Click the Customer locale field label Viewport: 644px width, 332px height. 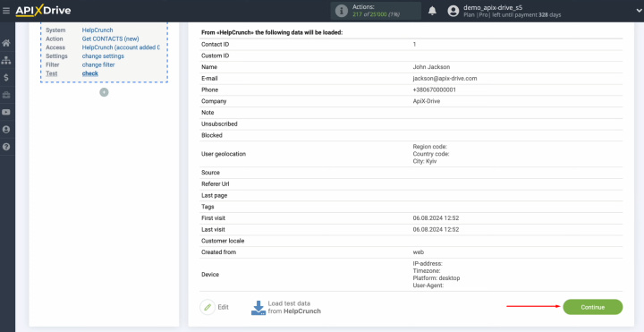[x=223, y=241]
